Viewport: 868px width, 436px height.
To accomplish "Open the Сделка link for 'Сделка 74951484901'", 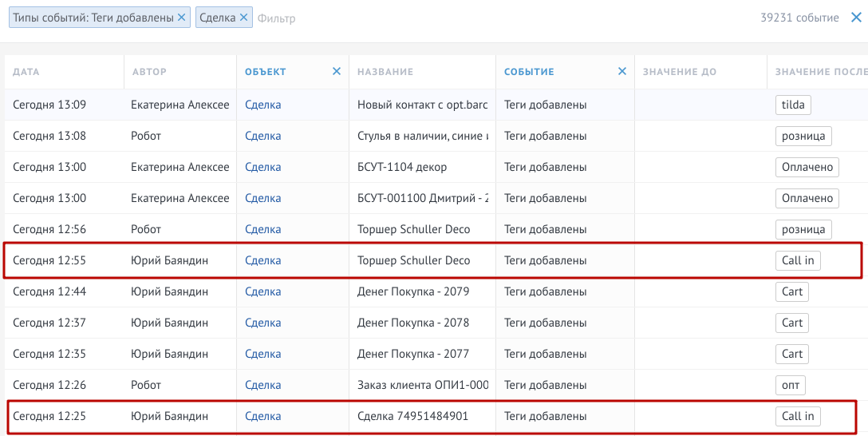I will pyautogui.click(x=263, y=416).
